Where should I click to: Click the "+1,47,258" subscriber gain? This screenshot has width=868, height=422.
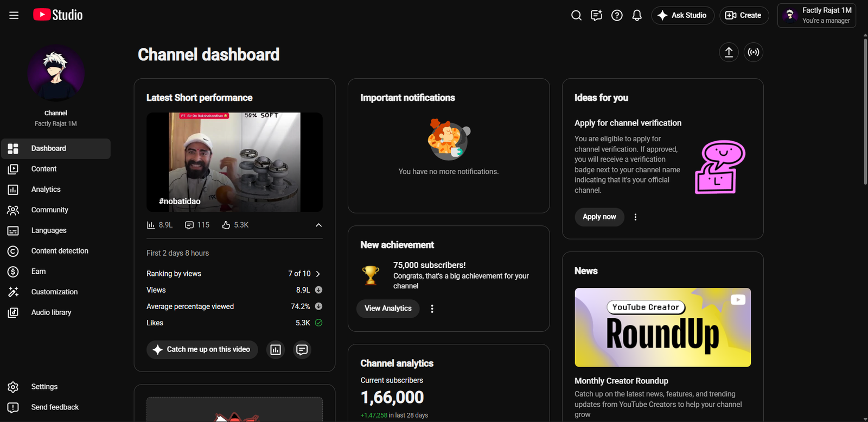(x=374, y=415)
